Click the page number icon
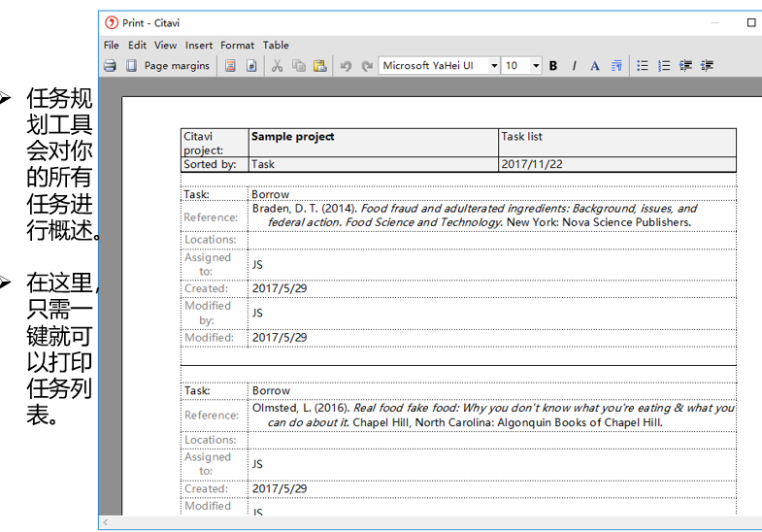The width and height of the screenshot is (762, 532). coord(251,66)
